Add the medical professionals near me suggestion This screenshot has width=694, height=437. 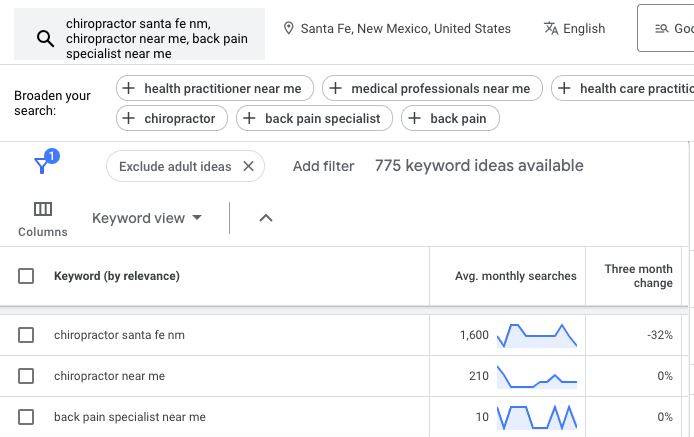429,89
